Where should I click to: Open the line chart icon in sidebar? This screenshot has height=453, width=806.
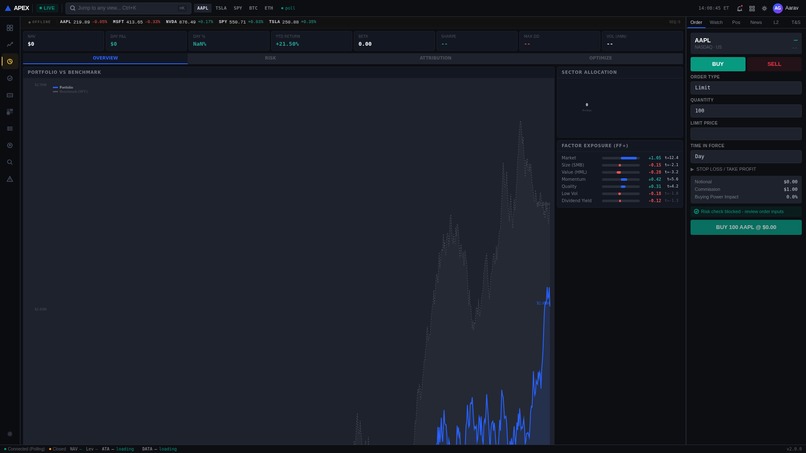pos(10,45)
